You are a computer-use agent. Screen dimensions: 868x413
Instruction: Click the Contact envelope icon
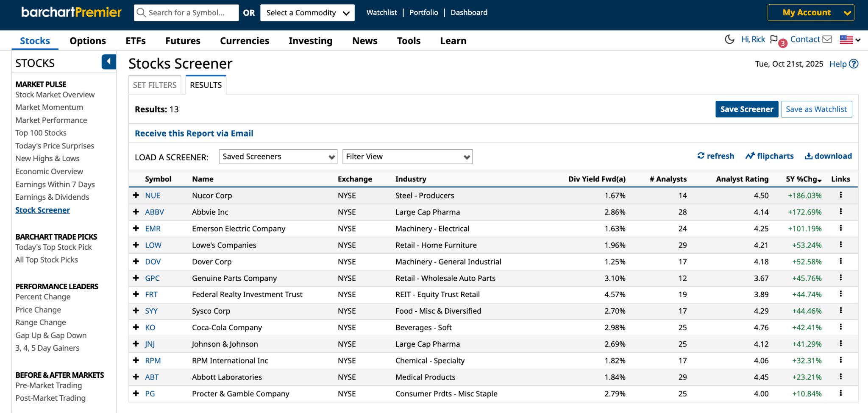(827, 39)
